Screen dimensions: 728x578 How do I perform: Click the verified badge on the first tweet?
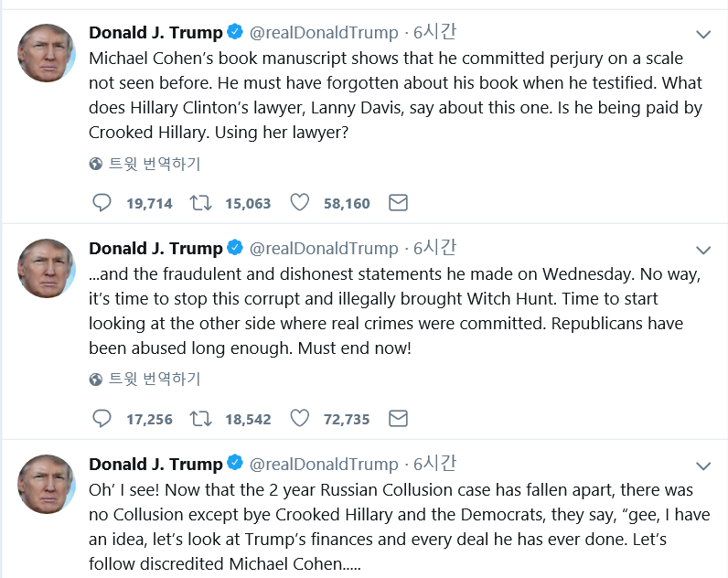tap(235, 33)
